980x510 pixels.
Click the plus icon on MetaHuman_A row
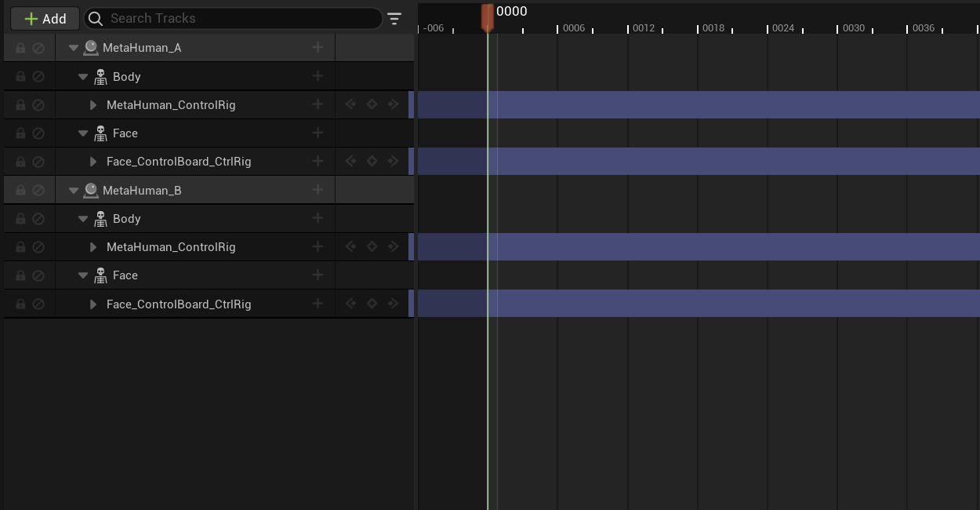pyautogui.click(x=318, y=48)
